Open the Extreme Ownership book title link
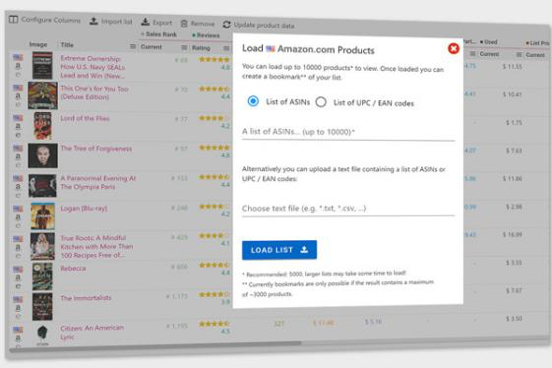The width and height of the screenshot is (552, 368). [x=93, y=67]
